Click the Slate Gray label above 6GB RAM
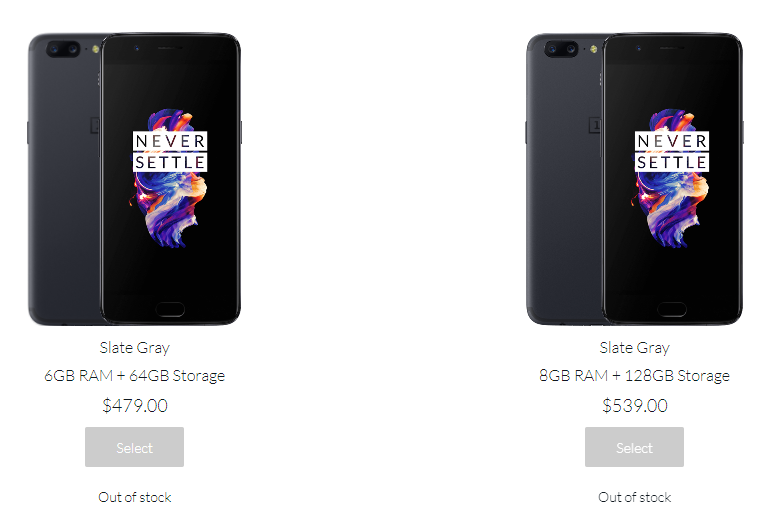 coord(134,348)
